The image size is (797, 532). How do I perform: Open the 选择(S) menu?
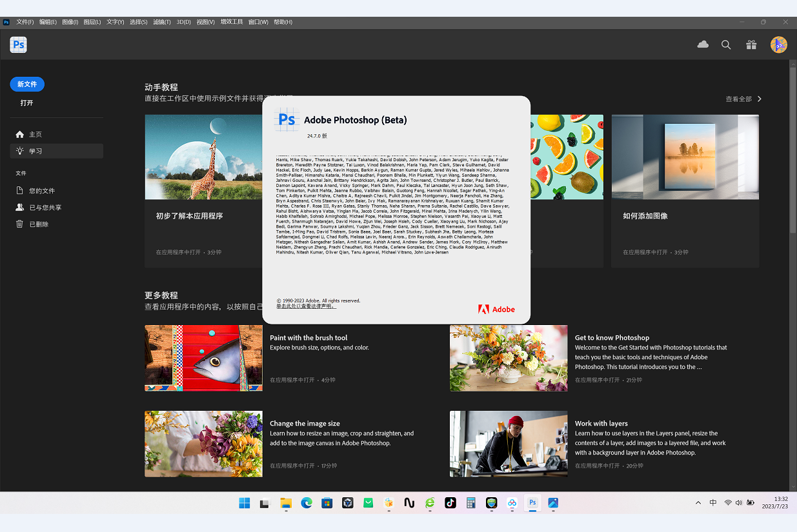[x=138, y=22]
